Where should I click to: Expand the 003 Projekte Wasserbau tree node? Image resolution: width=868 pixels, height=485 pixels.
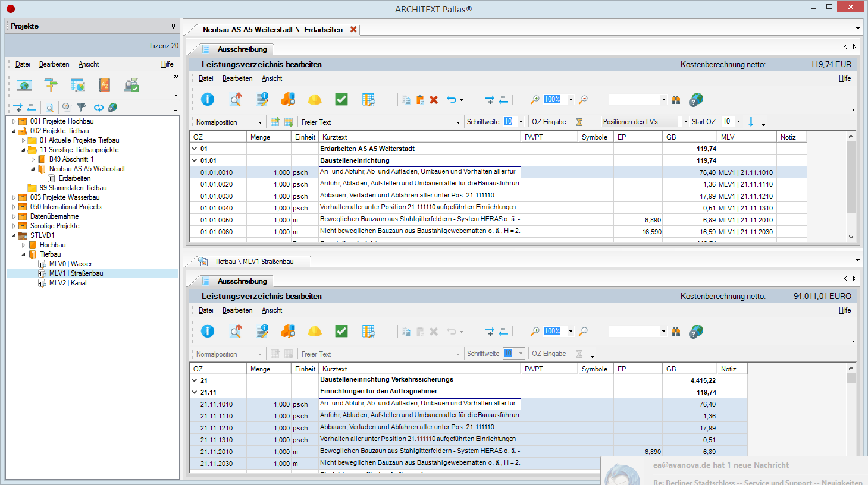[14, 197]
